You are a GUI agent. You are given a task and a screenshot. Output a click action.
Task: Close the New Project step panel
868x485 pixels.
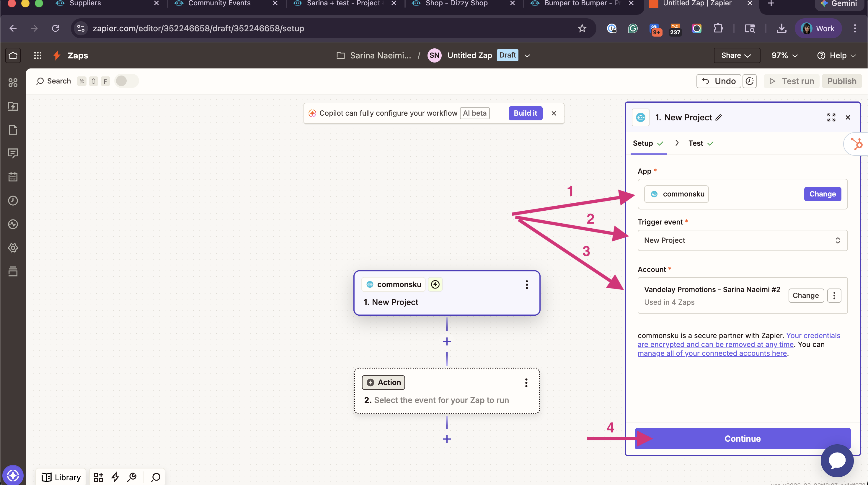[848, 117]
